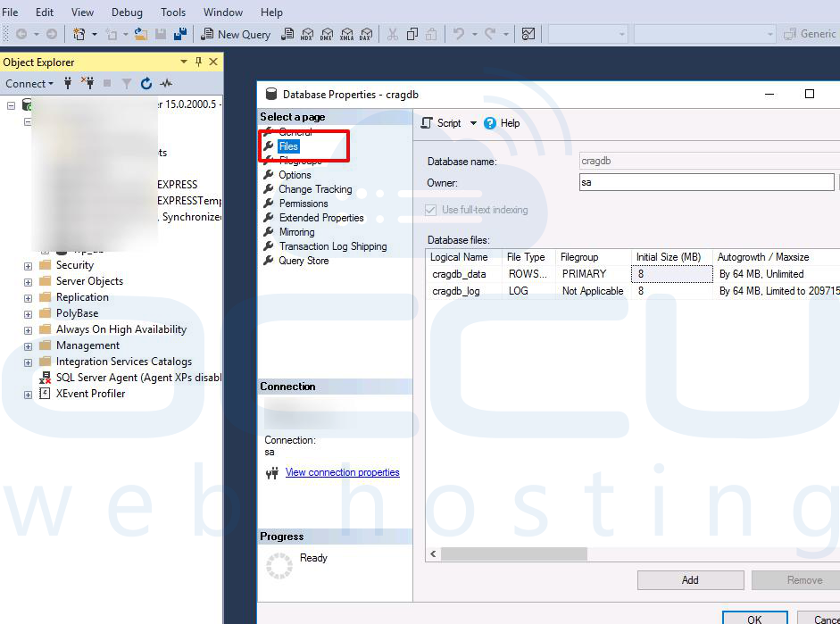Filter objects in Object Explorer

click(x=126, y=83)
